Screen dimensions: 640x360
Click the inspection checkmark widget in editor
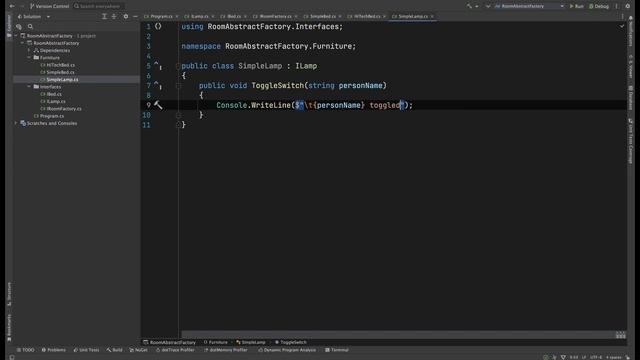coord(622,26)
